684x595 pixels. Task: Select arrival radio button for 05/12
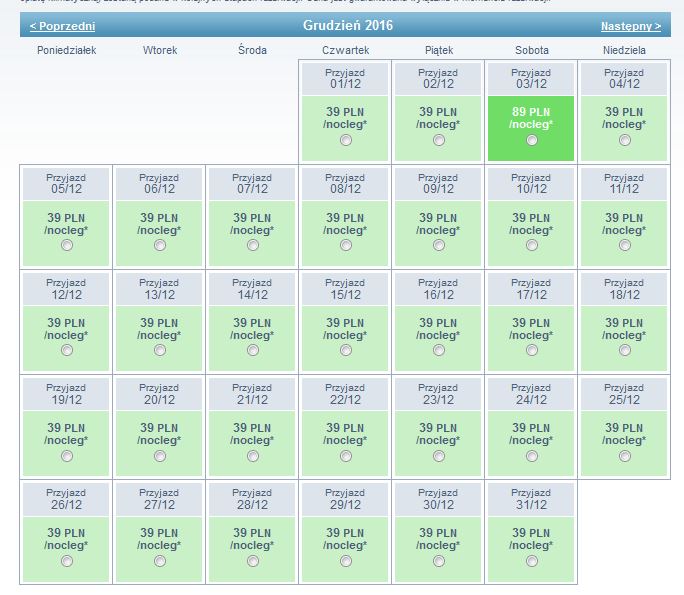click(67, 245)
